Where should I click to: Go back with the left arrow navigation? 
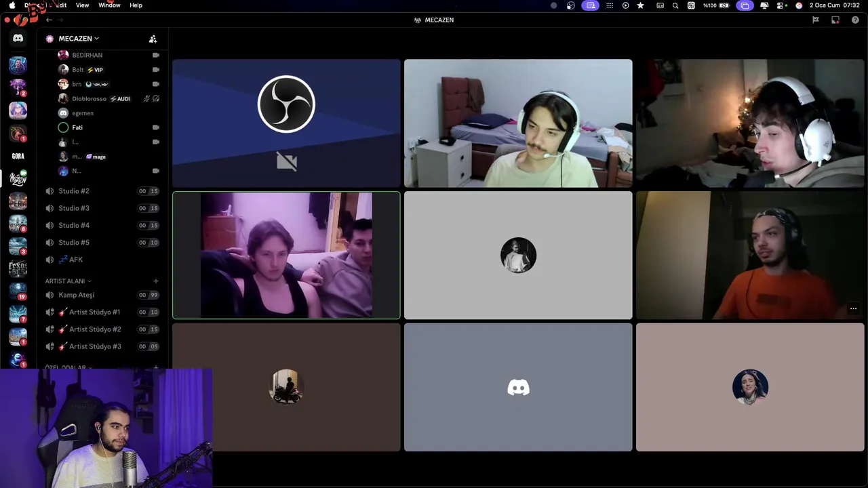click(49, 20)
